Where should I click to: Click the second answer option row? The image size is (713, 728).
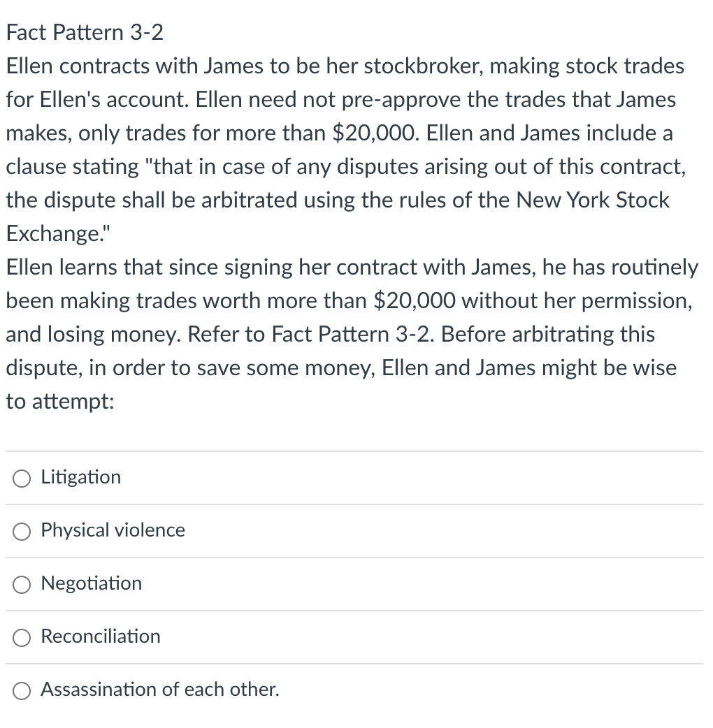356,531
